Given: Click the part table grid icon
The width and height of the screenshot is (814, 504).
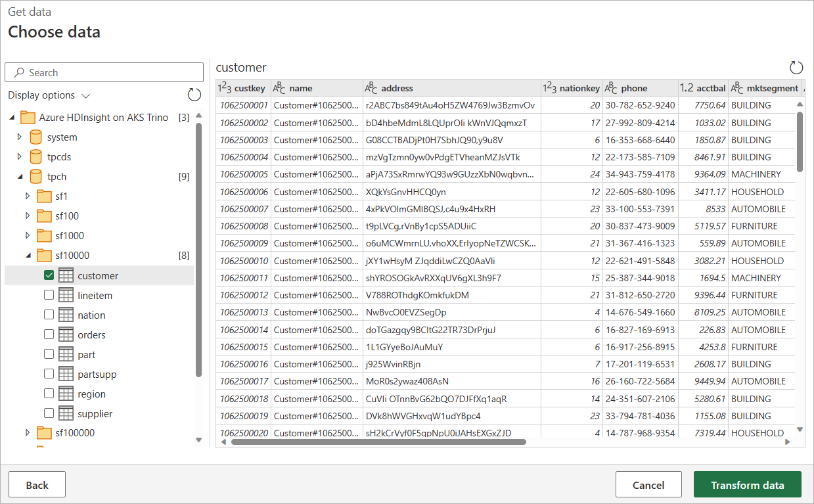Looking at the screenshot, I should click(x=66, y=354).
